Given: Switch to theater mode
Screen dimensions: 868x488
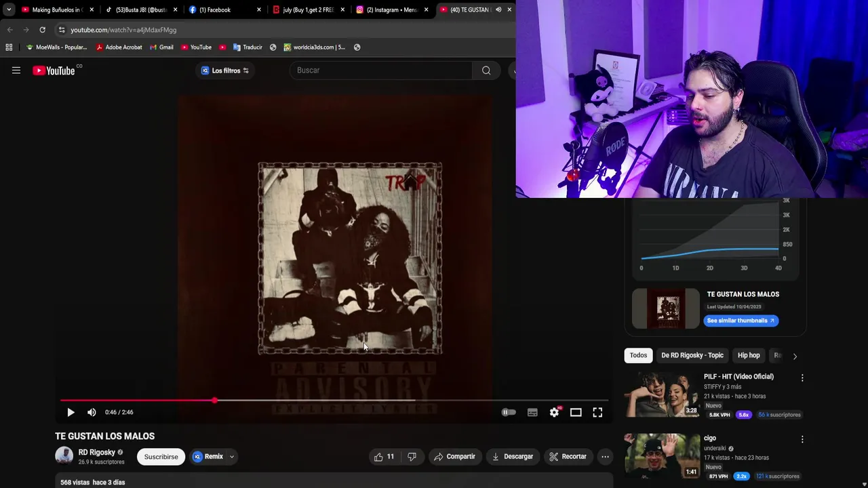Looking at the screenshot, I should tap(576, 412).
